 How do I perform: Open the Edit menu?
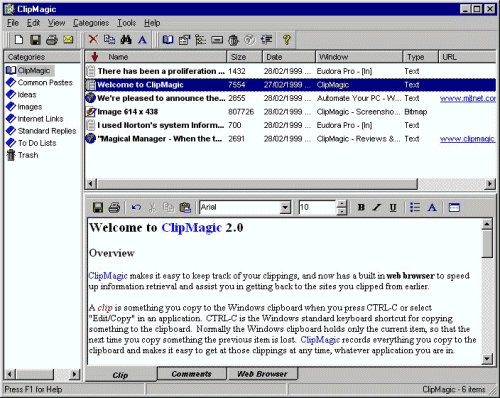pos(33,23)
